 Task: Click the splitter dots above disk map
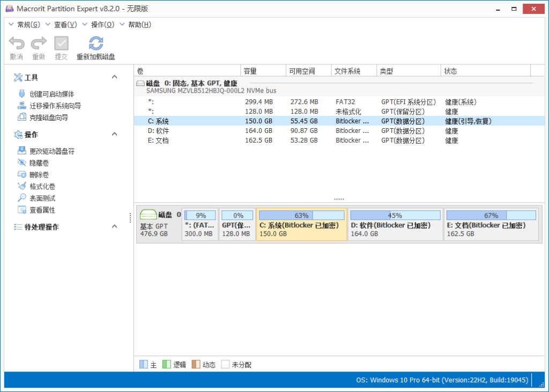pyautogui.click(x=339, y=199)
